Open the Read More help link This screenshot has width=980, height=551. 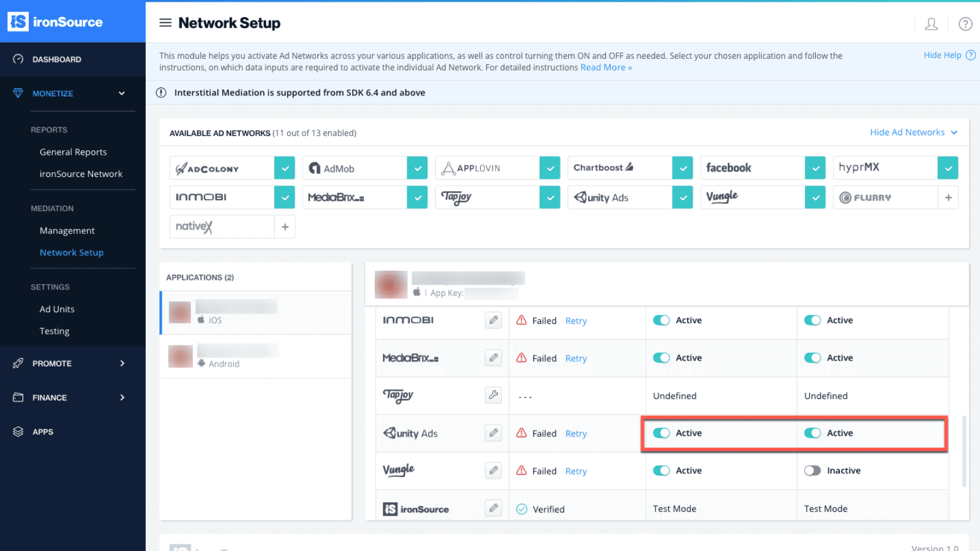click(606, 67)
